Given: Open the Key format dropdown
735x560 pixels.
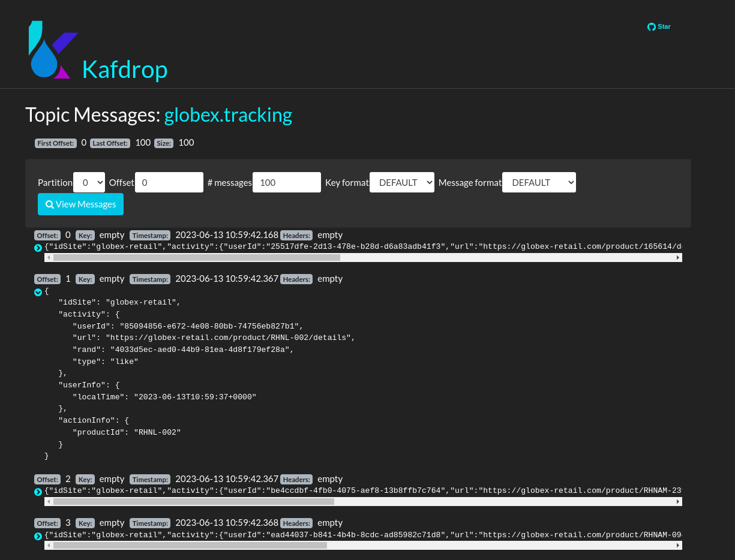Looking at the screenshot, I should tap(402, 182).
